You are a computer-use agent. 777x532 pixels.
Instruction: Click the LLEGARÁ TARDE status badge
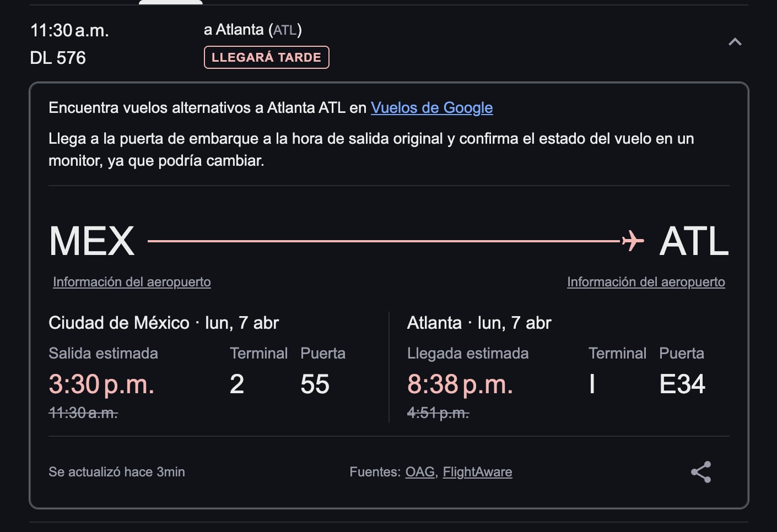[266, 57]
